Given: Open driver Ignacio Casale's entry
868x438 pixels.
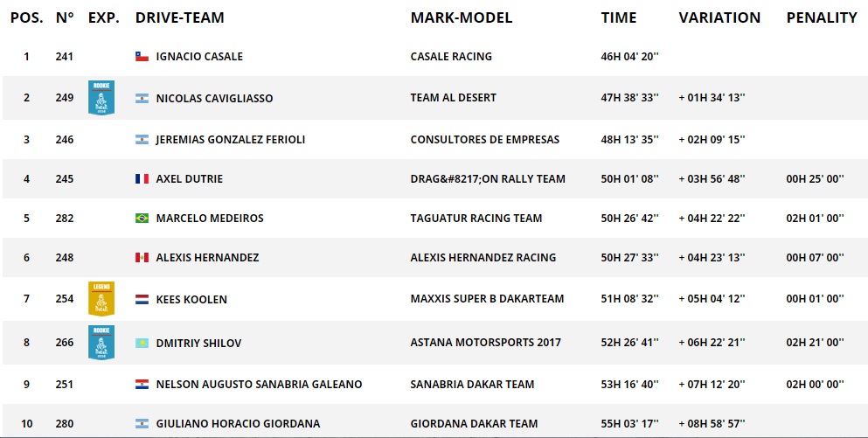Looking at the screenshot, I should point(199,57).
